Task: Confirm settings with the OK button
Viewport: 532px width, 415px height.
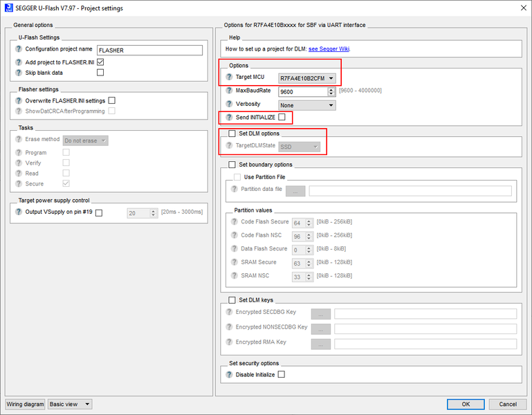Action: coord(466,404)
